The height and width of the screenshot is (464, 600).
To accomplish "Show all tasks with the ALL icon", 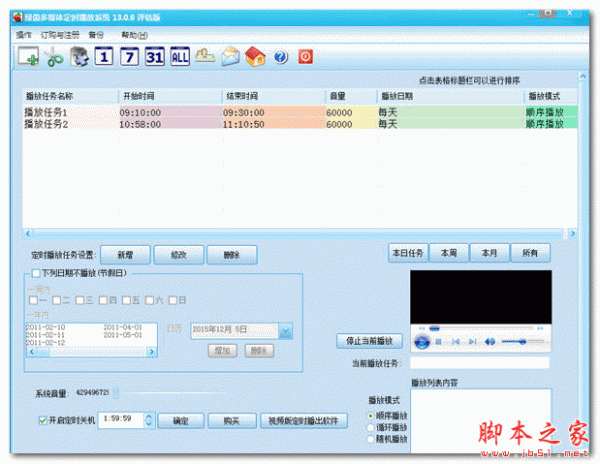I will point(180,57).
